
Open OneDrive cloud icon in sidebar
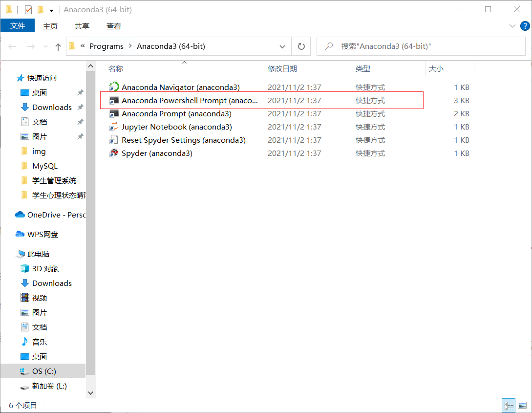pyautogui.click(x=20, y=215)
